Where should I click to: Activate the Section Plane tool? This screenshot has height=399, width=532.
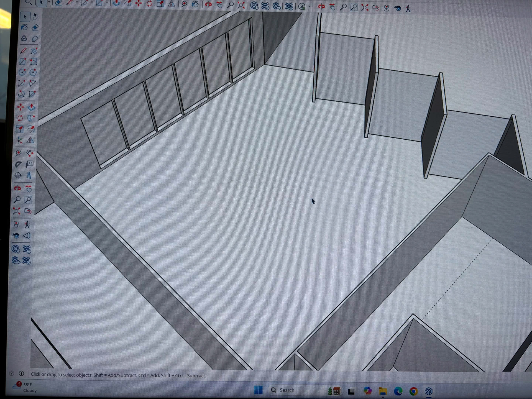click(18, 175)
